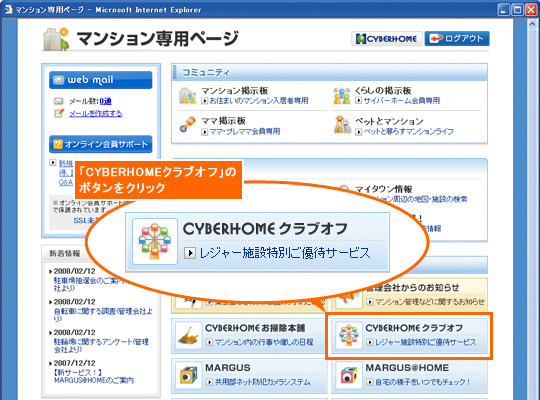This screenshot has height=400, width=540.
Task: Click the Internet Explorer title bar page icon
Action: 8,9
